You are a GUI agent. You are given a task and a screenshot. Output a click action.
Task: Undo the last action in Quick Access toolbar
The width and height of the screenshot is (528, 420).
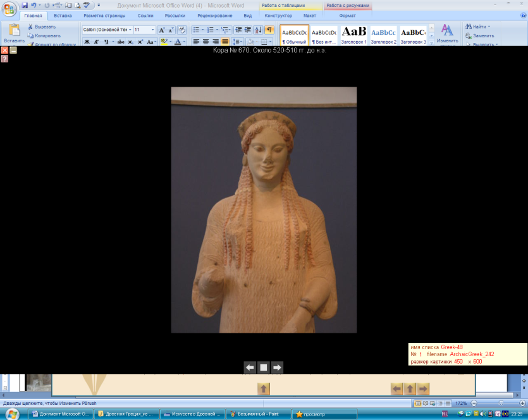point(34,5)
